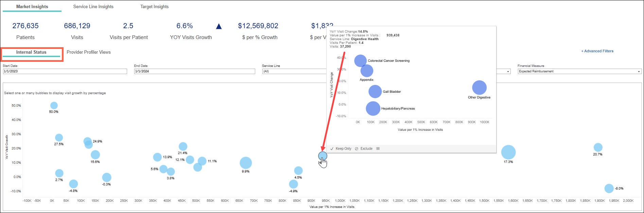Select the Provider Profiler Views tab
Viewport: 644px width, 213px height.
(x=88, y=52)
